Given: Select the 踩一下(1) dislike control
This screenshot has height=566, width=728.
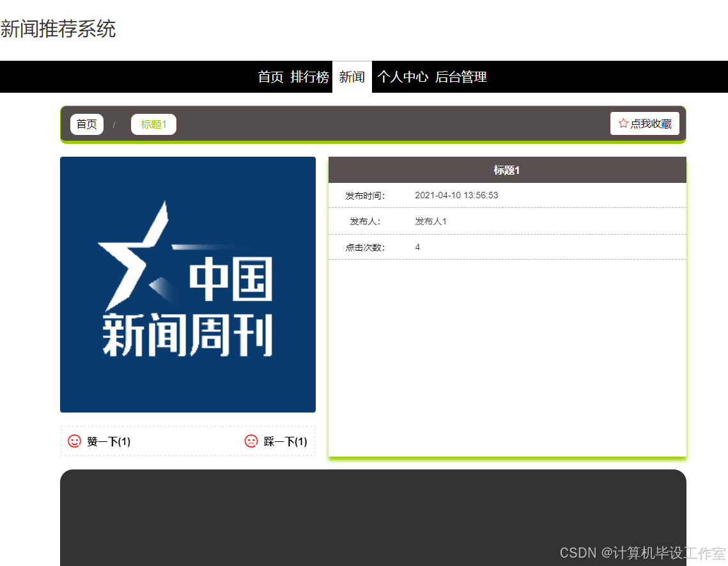Looking at the screenshot, I should [277, 441].
